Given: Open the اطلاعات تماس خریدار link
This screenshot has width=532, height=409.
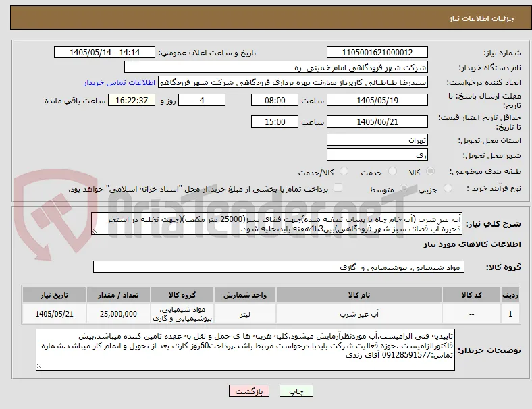Looking at the screenshot, I should point(119,82).
